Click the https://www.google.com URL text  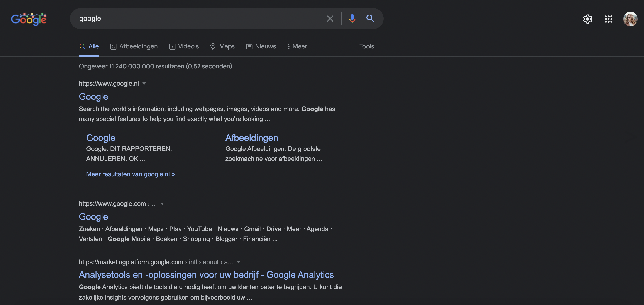pyautogui.click(x=112, y=203)
